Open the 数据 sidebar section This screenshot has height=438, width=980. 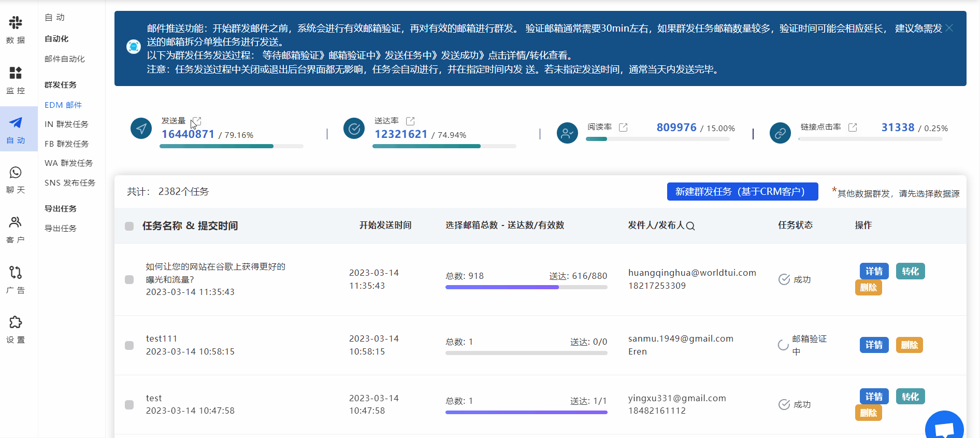[x=16, y=30]
